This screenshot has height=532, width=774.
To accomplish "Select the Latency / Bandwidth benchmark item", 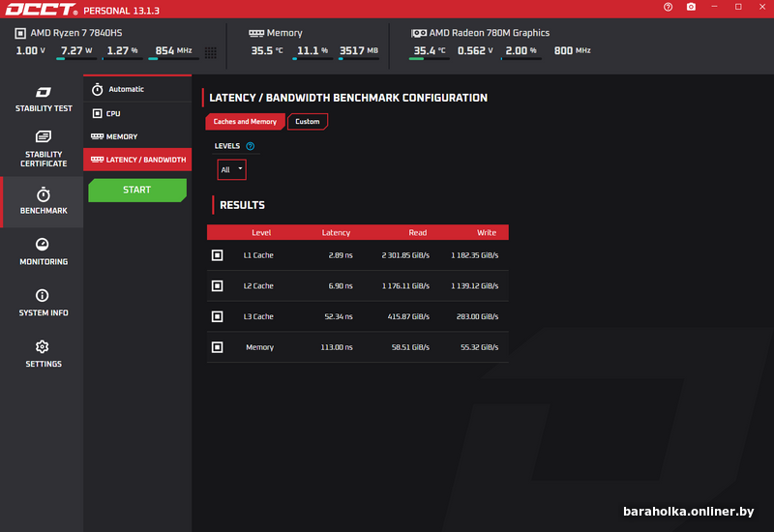I will tap(137, 160).
